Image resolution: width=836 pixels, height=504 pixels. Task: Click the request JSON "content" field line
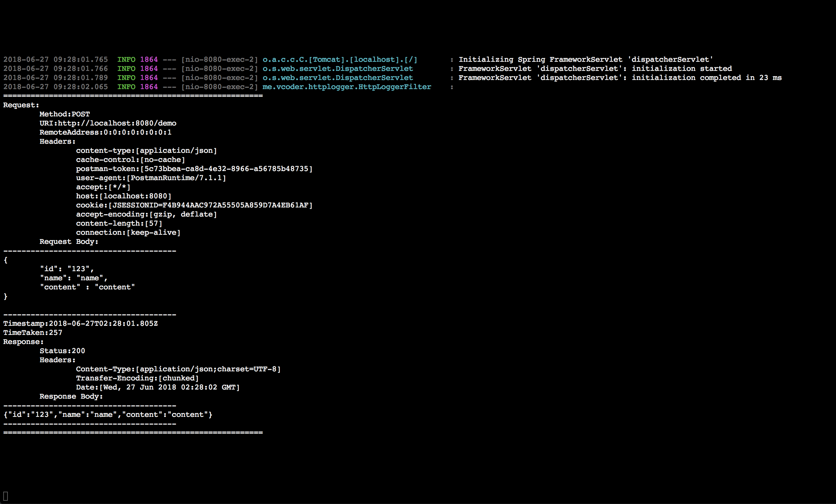tap(87, 287)
